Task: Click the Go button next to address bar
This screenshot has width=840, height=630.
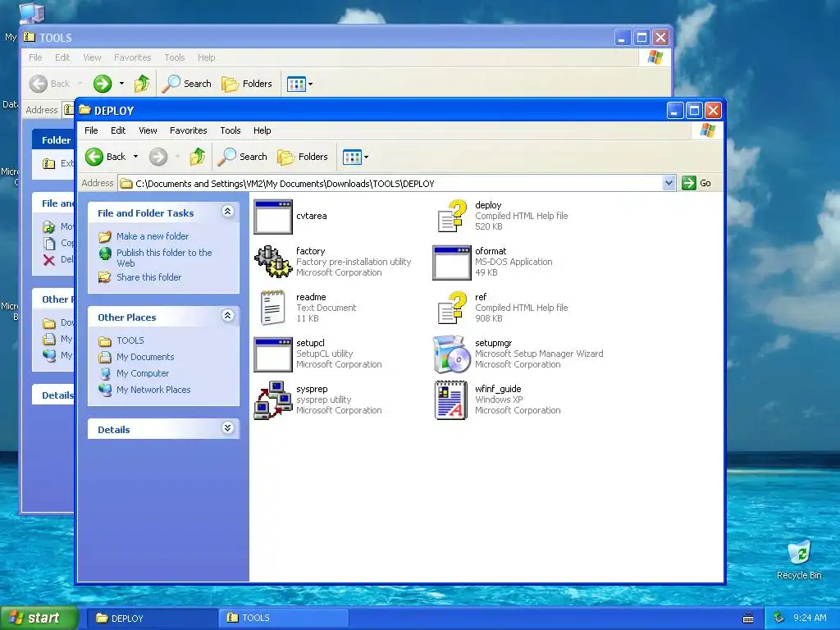Action: click(x=696, y=183)
